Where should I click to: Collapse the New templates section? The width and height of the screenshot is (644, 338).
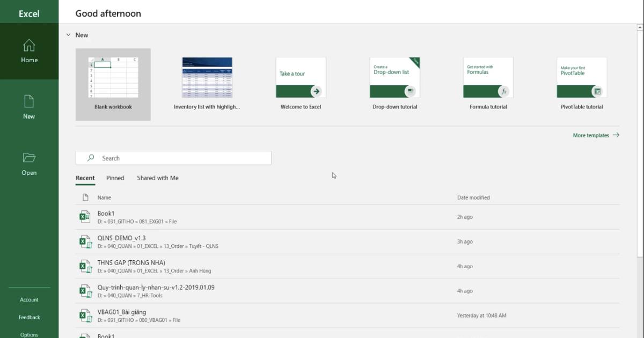[x=68, y=34]
